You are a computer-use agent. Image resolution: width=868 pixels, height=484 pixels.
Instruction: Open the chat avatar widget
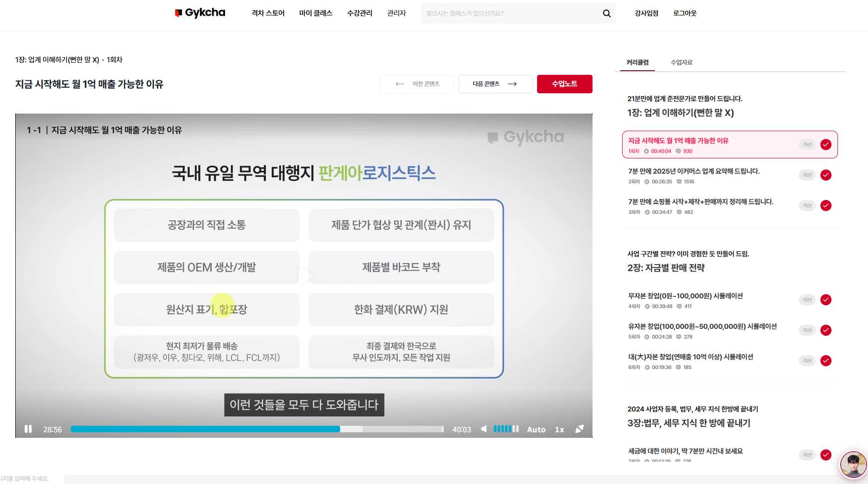pyautogui.click(x=853, y=465)
